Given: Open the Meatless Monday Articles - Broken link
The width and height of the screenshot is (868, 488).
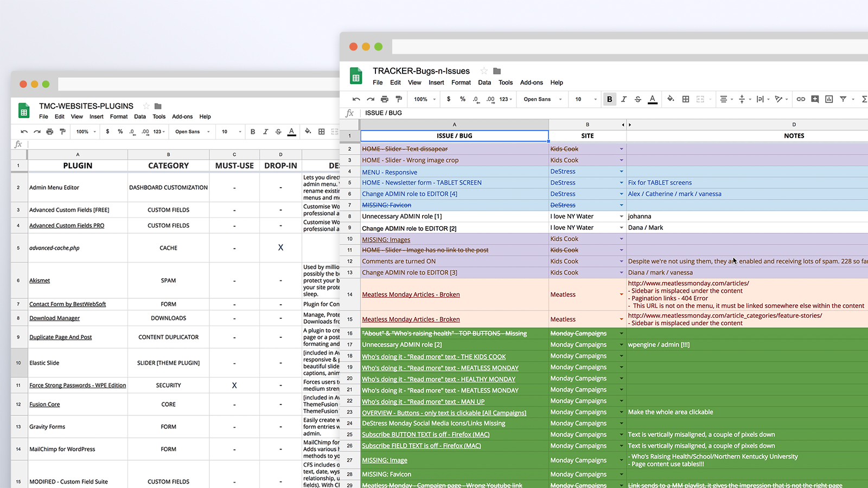Looking at the screenshot, I should pyautogui.click(x=411, y=294).
